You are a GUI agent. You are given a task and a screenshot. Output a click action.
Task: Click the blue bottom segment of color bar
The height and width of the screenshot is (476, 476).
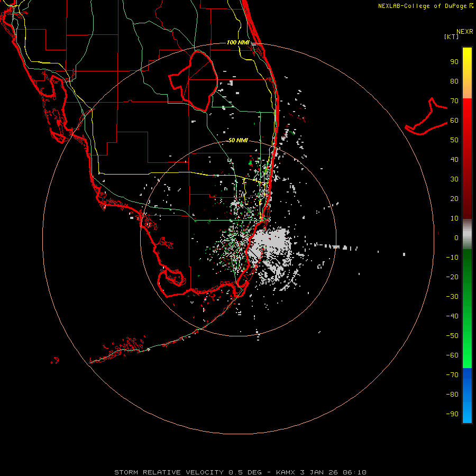click(467, 395)
